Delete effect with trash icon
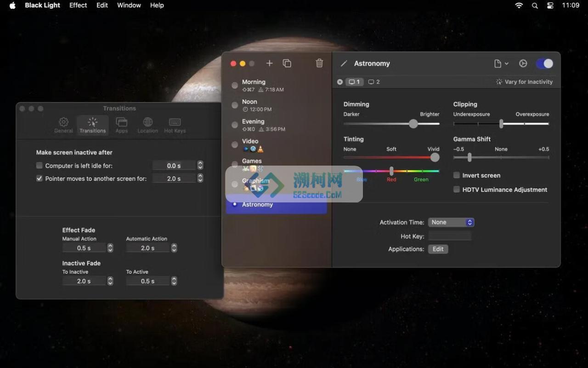588x368 pixels. pos(319,63)
